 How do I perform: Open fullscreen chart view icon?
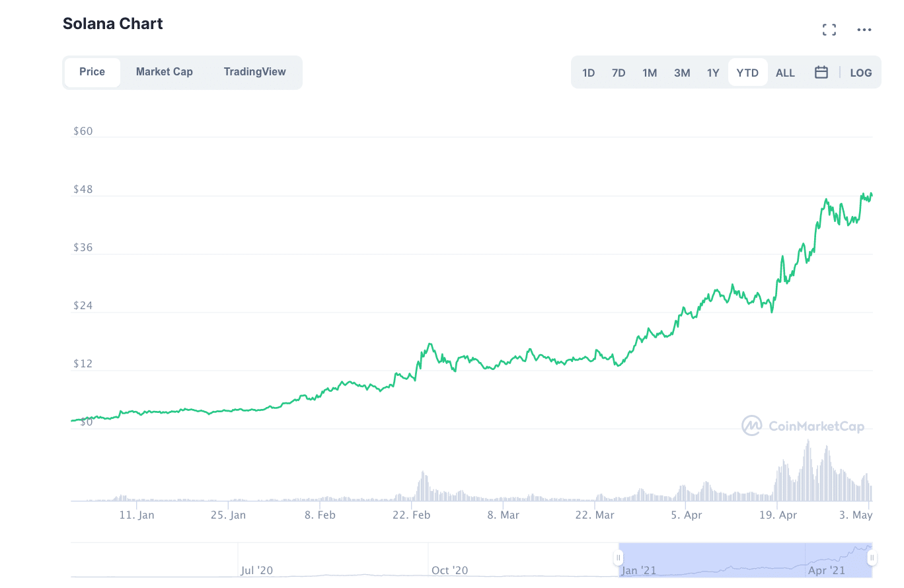click(829, 30)
